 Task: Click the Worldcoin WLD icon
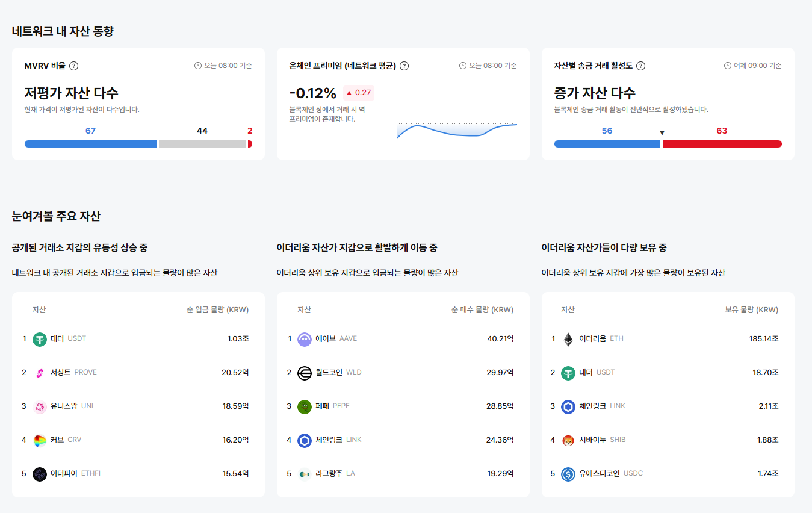pos(304,372)
